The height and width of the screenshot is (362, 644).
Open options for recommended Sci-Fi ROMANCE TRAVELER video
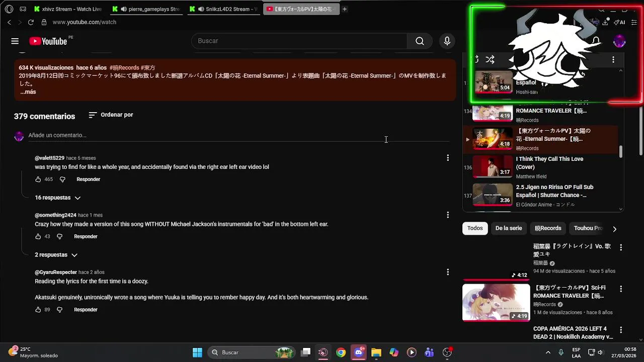pyautogui.click(x=621, y=289)
